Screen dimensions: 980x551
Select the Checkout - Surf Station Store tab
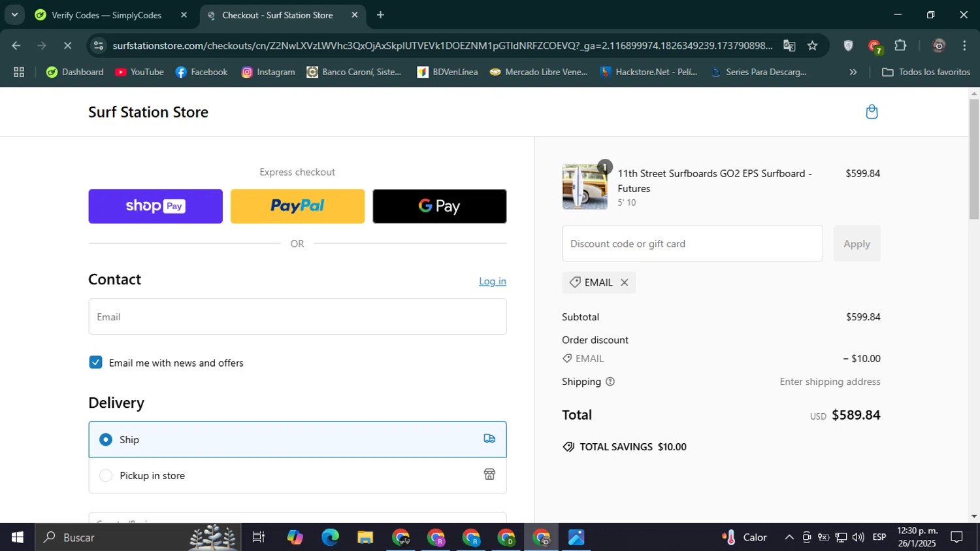tap(278, 15)
